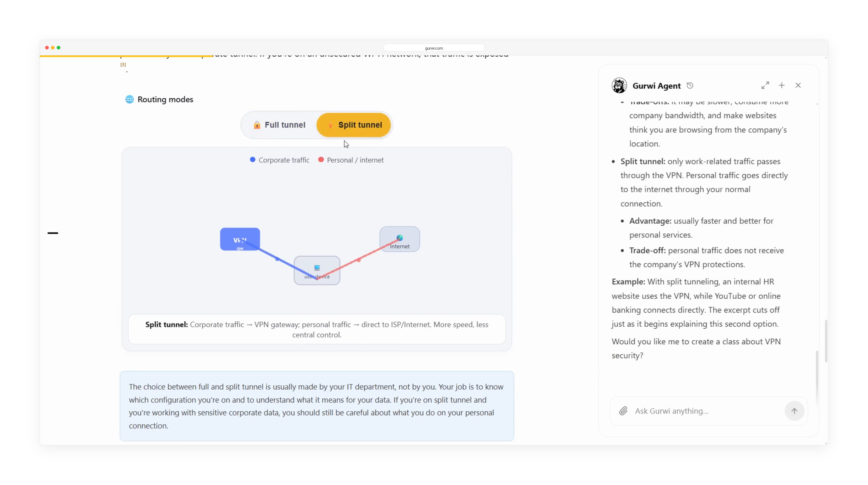Click the page scrollbar thumb
The height and width of the screenshot is (485, 868).
826,341
